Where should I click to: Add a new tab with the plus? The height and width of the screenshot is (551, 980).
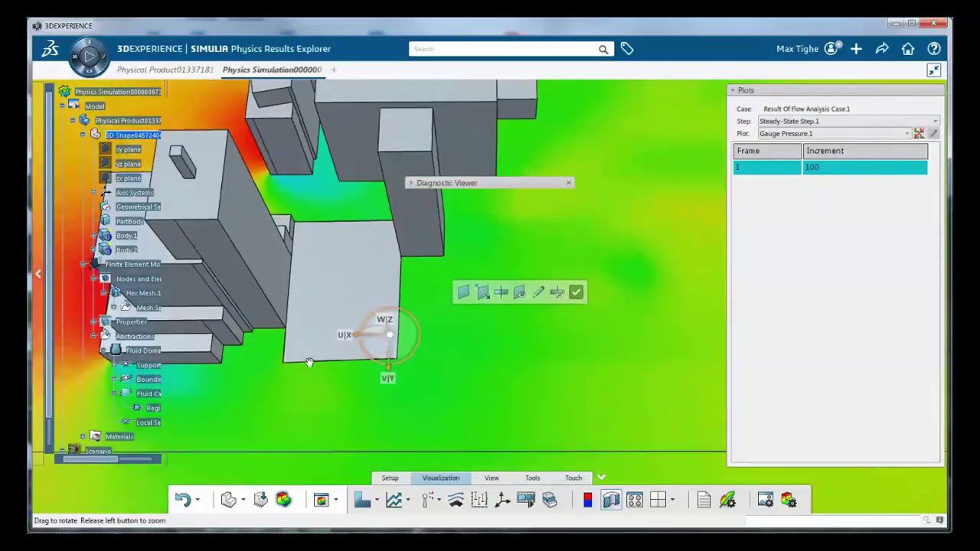tap(334, 70)
